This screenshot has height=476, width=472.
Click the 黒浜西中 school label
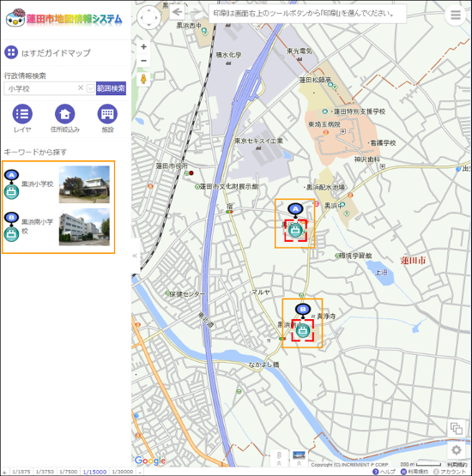(189, 26)
